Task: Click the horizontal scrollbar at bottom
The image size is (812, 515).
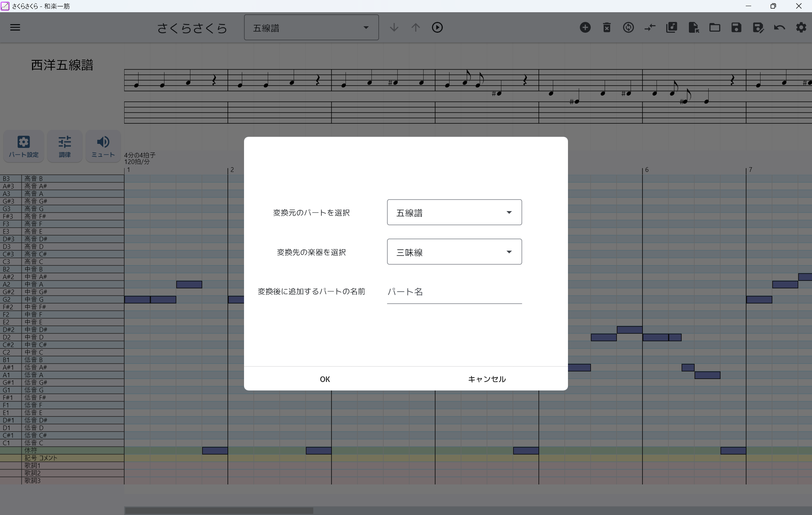Action: pyautogui.click(x=219, y=510)
